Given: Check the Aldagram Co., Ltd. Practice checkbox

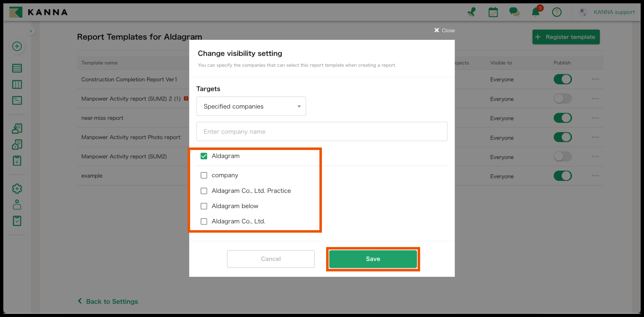Looking at the screenshot, I should click(204, 191).
